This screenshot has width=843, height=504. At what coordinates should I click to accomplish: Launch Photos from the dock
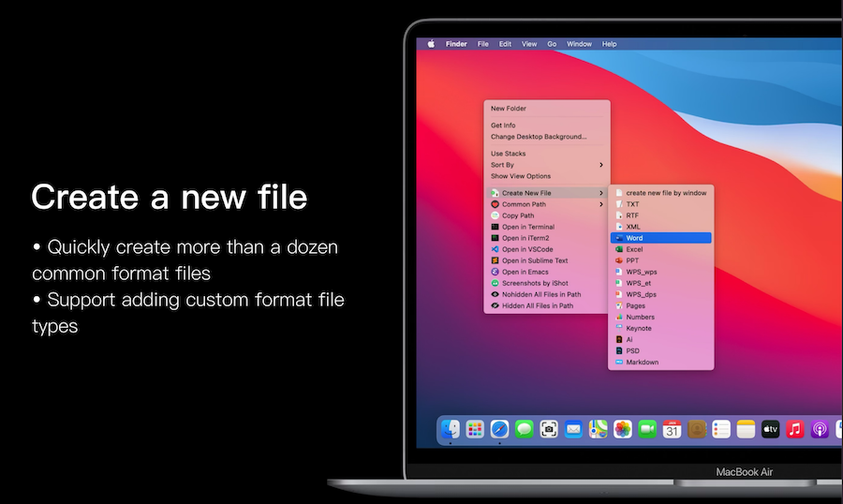pyautogui.click(x=622, y=429)
